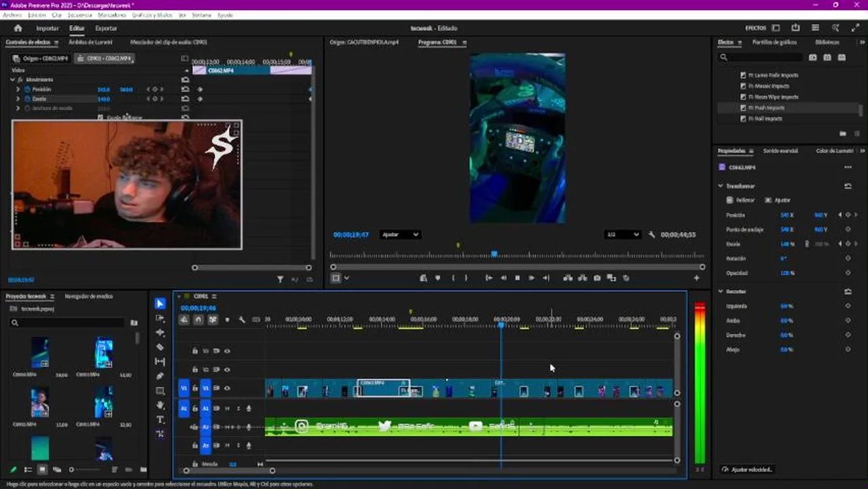Collapse the Recortar section
Screen dimensions: 868x489
pyautogui.click(x=721, y=291)
